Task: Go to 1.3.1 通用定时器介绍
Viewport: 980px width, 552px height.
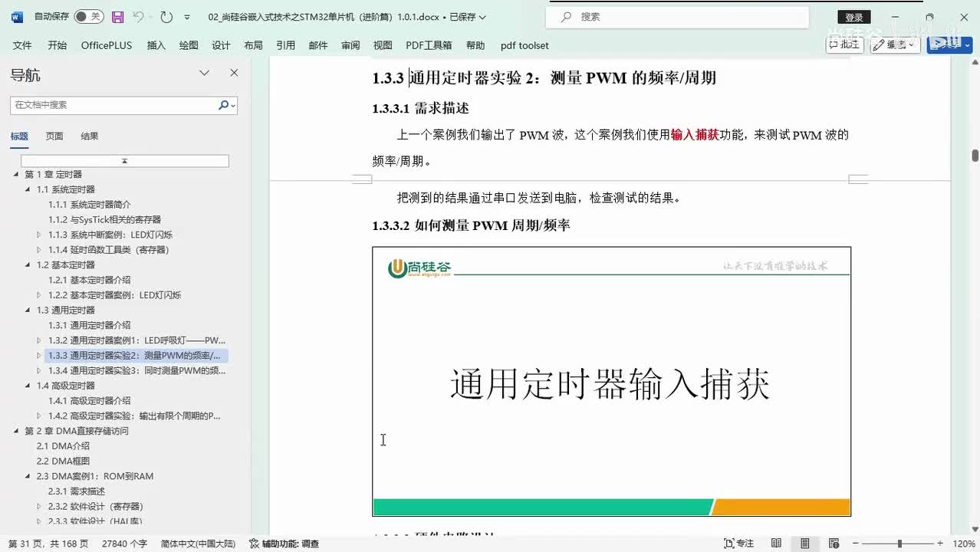Action: [90, 325]
